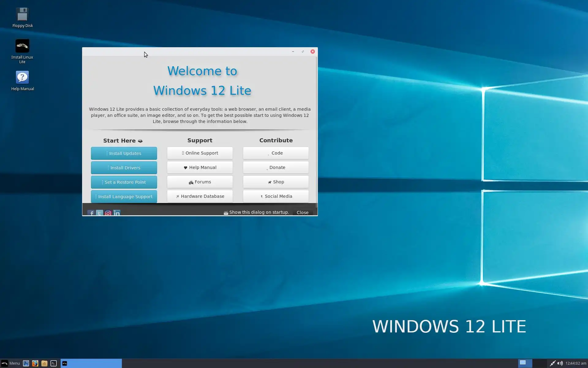
Task: Click the network connection tray icon
Action: tap(552, 363)
